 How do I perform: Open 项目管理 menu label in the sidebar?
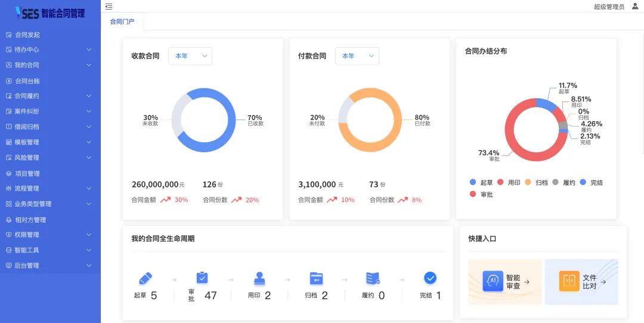click(x=27, y=174)
